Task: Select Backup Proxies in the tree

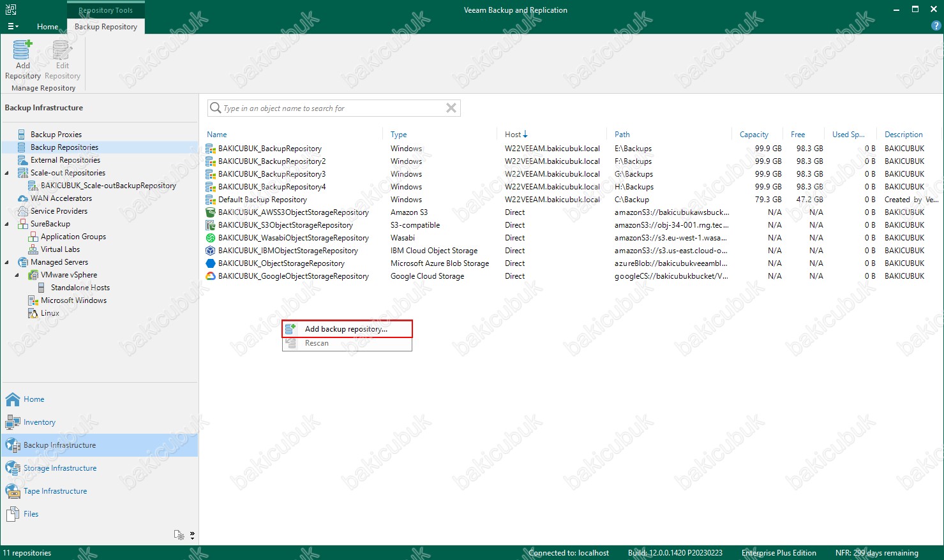Action: click(x=56, y=135)
